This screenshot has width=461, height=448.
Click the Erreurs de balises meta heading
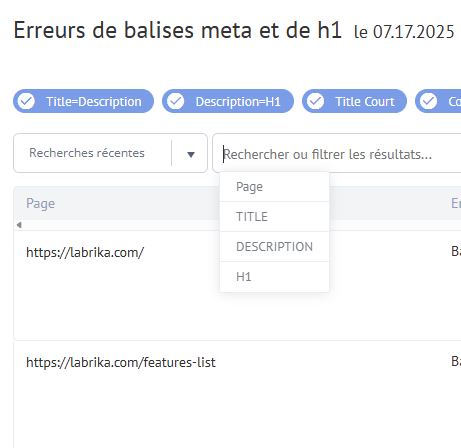177,30
